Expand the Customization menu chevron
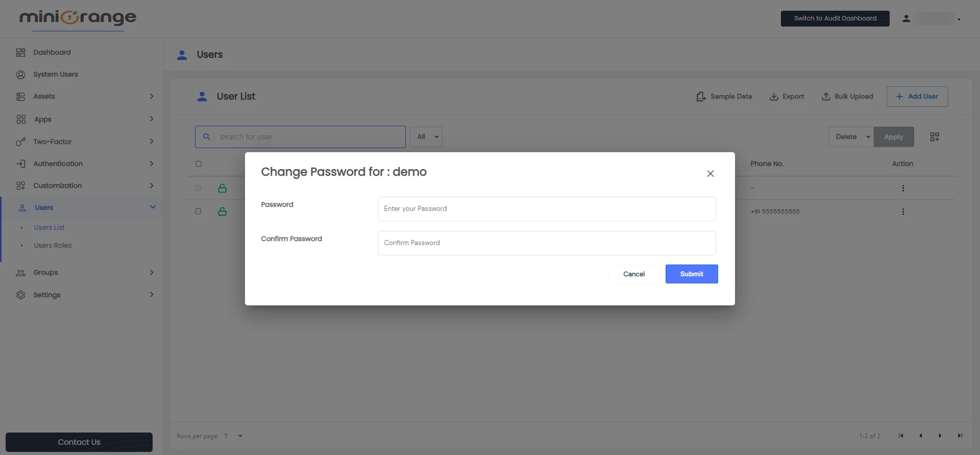The width and height of the screenshot is (980, 455). click(152, 185)
